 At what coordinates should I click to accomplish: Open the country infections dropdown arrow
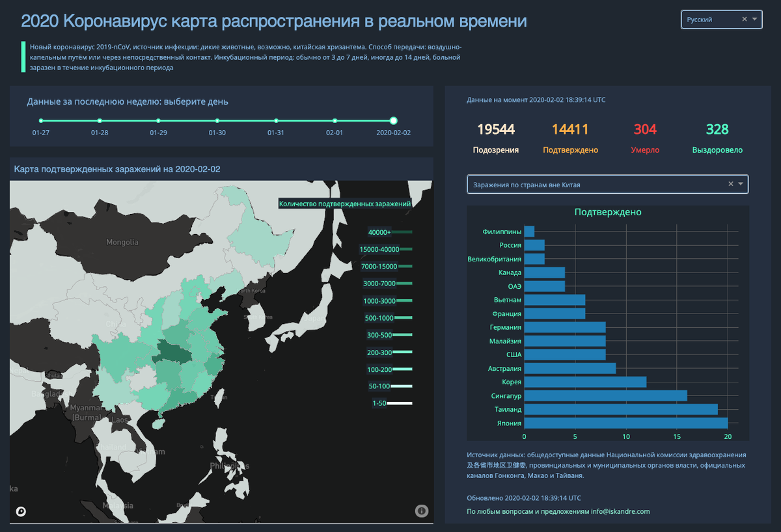pyautogui.click(x=741, y=184)
